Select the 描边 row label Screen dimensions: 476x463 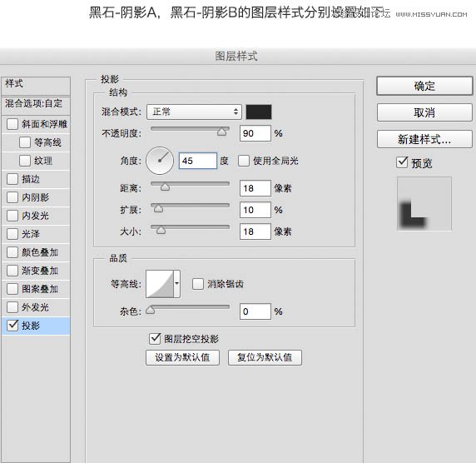click(31, 179)
